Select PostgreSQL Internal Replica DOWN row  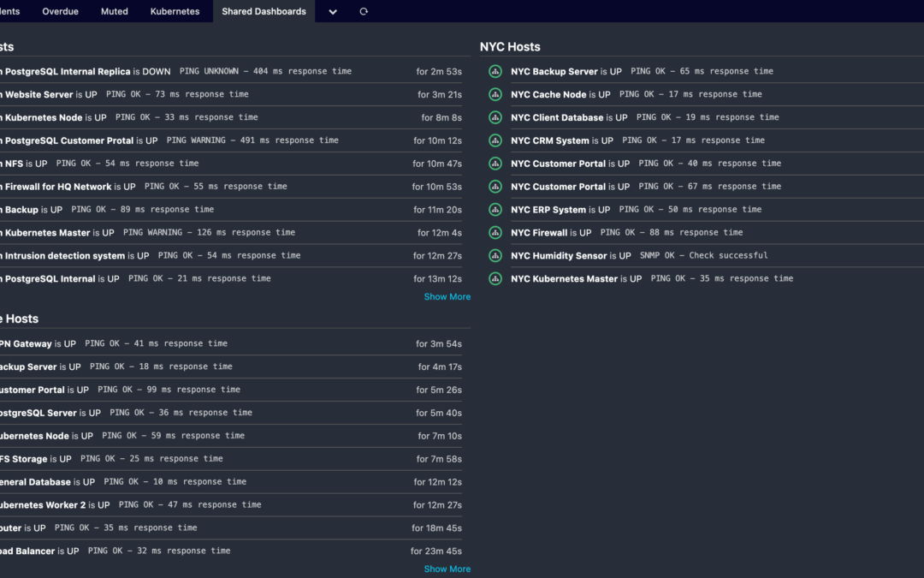coord(231,71)
